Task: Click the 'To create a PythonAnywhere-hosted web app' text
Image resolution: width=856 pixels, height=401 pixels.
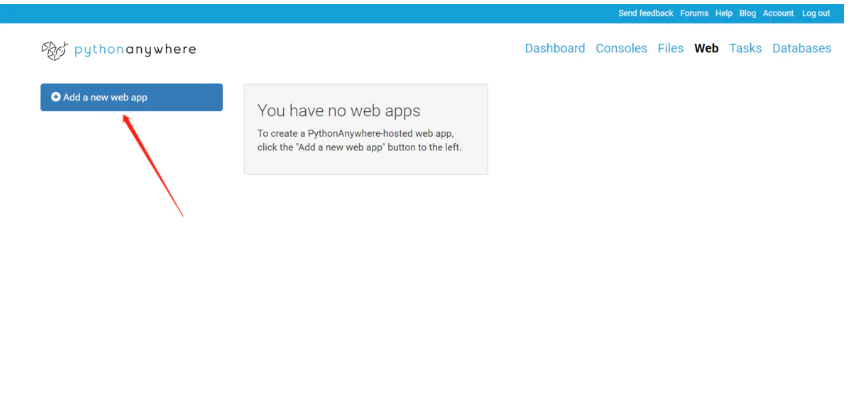Action: point(355,133)
